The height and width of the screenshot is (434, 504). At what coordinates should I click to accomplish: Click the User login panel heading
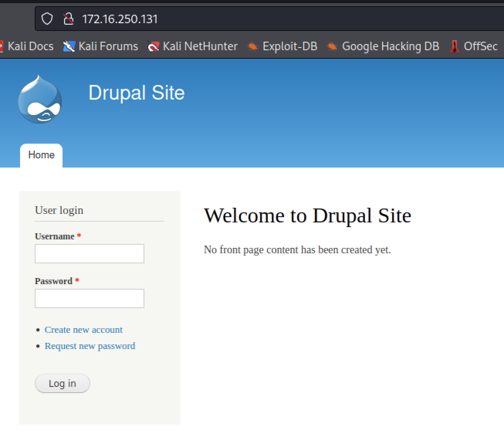click(x=59, y=210)
